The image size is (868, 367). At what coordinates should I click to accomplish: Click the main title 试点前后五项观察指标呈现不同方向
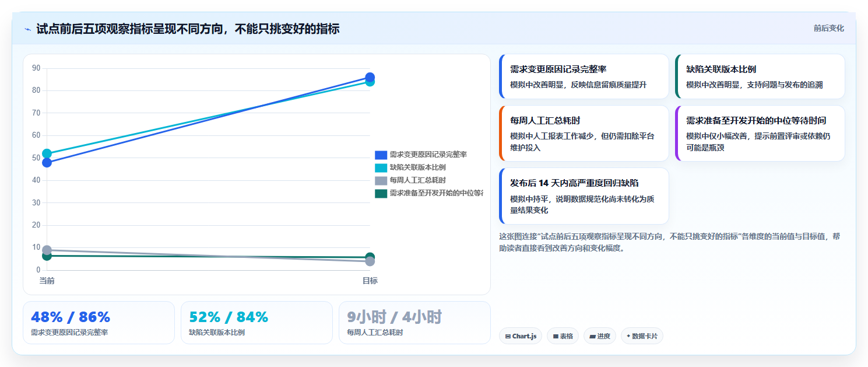click(x=188, y=29)
